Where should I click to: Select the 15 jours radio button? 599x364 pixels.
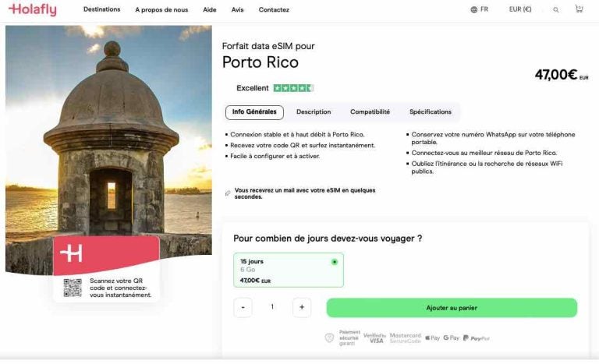335,262
